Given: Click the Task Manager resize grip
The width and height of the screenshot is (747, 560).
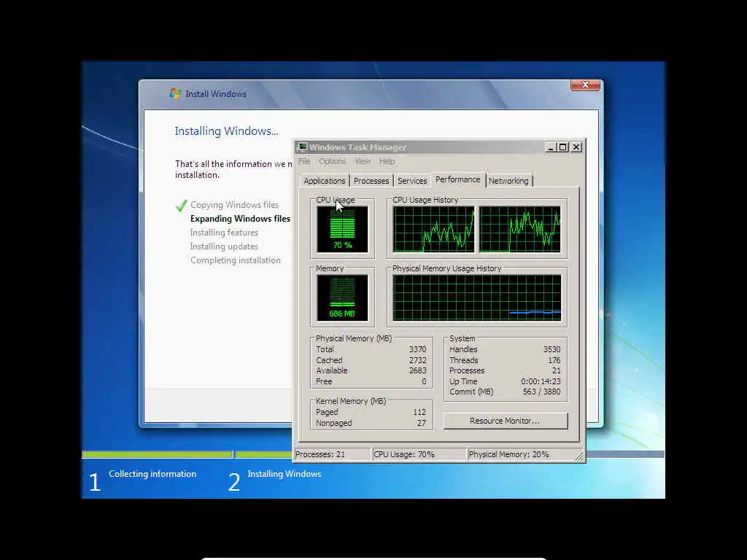Looking at the screenshot, I should point(578,456).
